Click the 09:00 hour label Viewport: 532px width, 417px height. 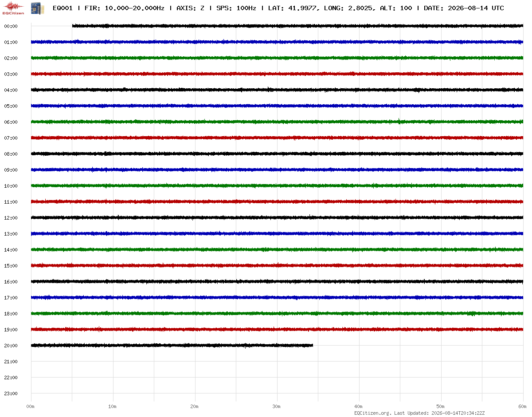coord(11,170)
